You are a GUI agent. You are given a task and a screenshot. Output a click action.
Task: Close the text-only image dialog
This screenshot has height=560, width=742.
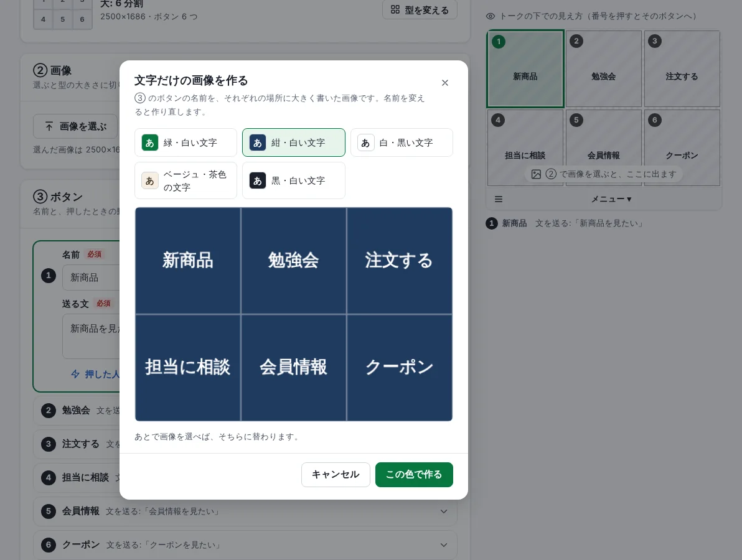[445, 83]
